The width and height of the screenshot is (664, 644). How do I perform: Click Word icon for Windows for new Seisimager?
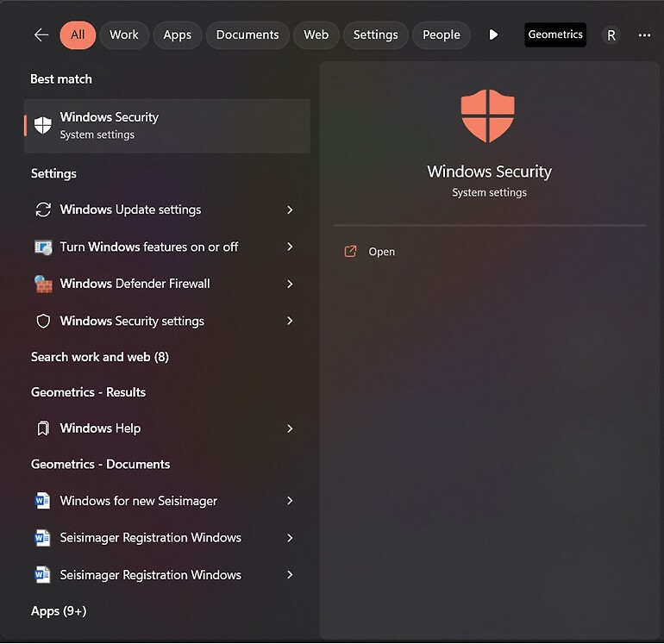click(43, 501)
